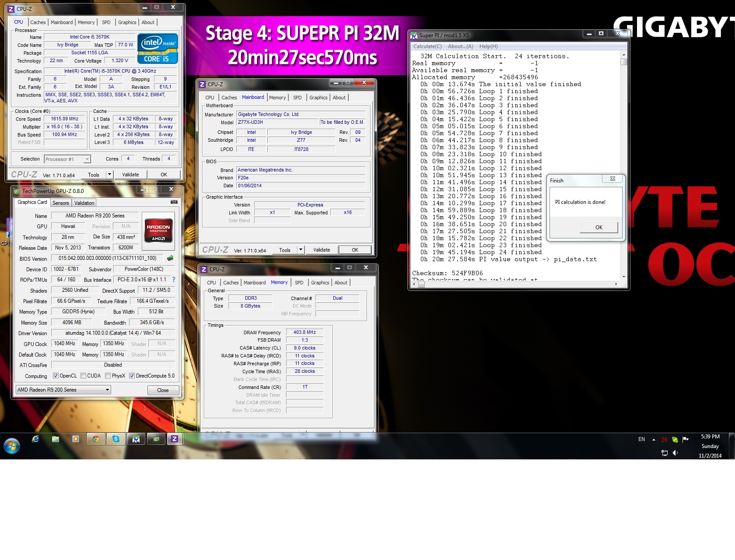Launch Windows Media Player taskbar icon
This screenshot has width=735, height=560.
tap(76, 439)
